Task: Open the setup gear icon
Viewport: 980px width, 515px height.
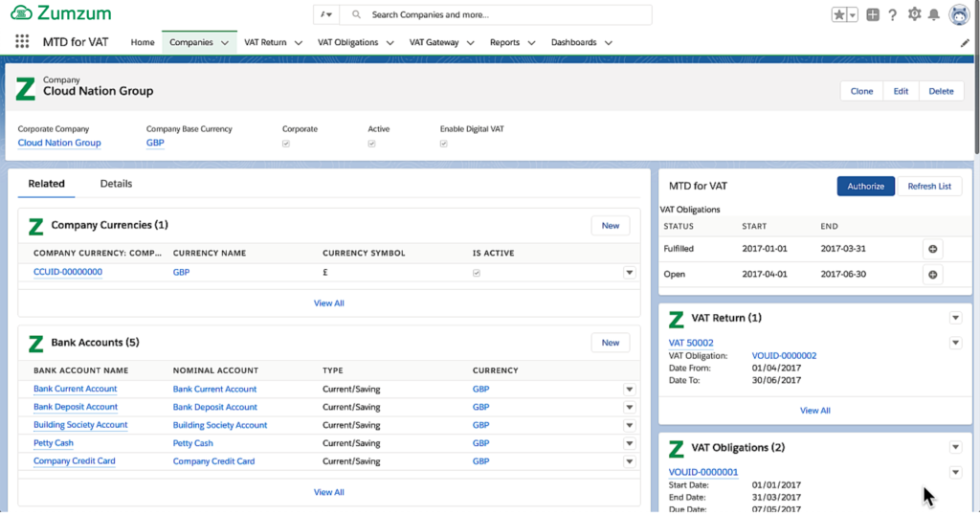Action: (914, 13)
